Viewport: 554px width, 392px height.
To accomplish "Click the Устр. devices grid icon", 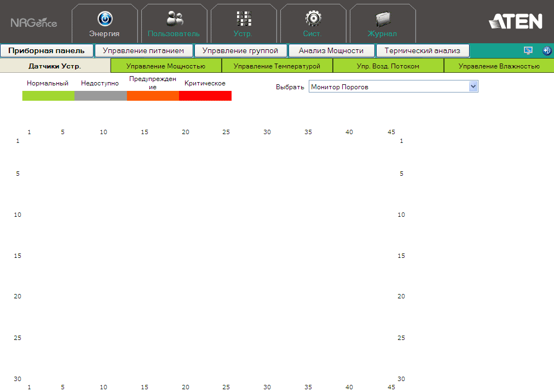I will tap(244, 19).
